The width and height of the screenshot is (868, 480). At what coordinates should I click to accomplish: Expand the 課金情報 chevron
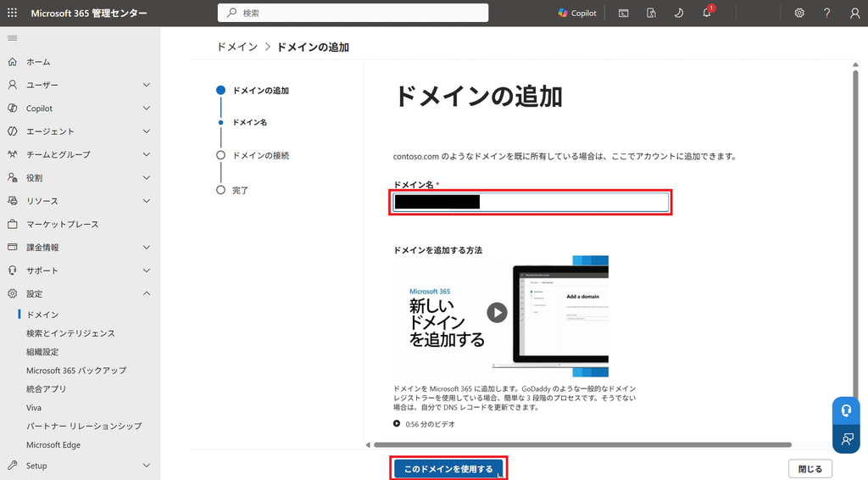coord(146,247)
